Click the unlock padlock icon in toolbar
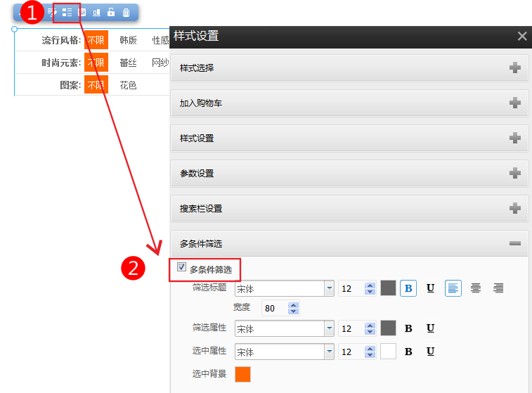The image size is (532, 393). click(111, 12)
